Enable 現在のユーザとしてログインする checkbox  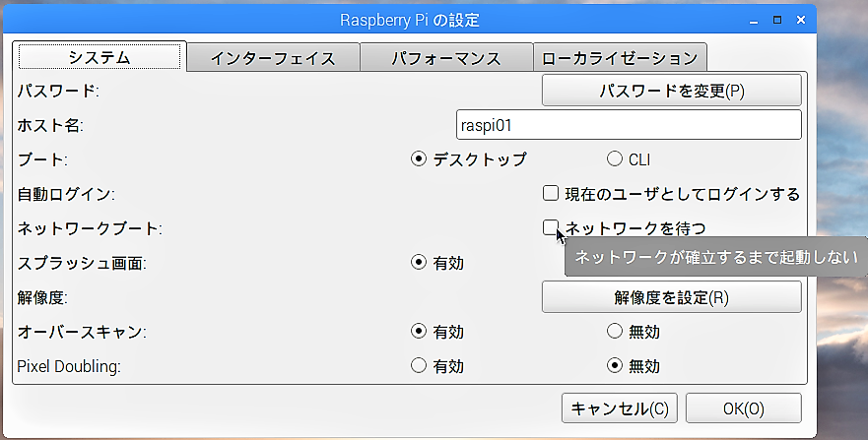[551, 194]
